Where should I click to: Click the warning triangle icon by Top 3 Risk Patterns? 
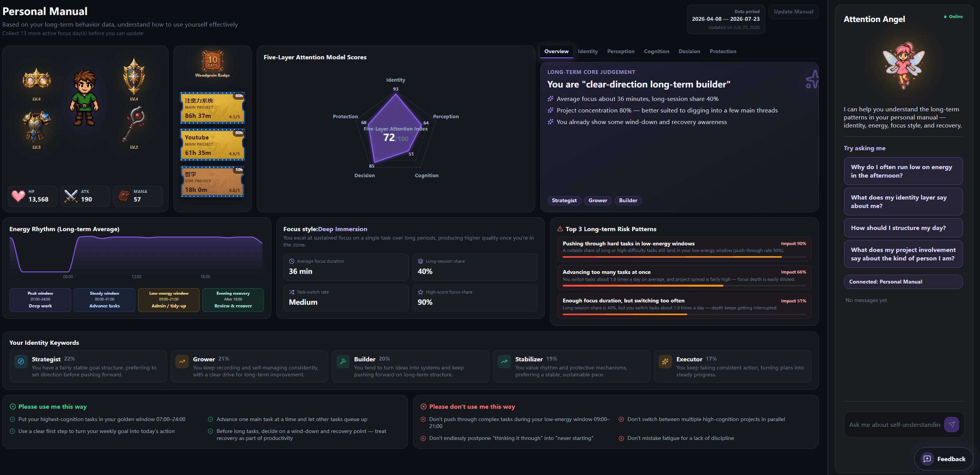click(560, 229)
